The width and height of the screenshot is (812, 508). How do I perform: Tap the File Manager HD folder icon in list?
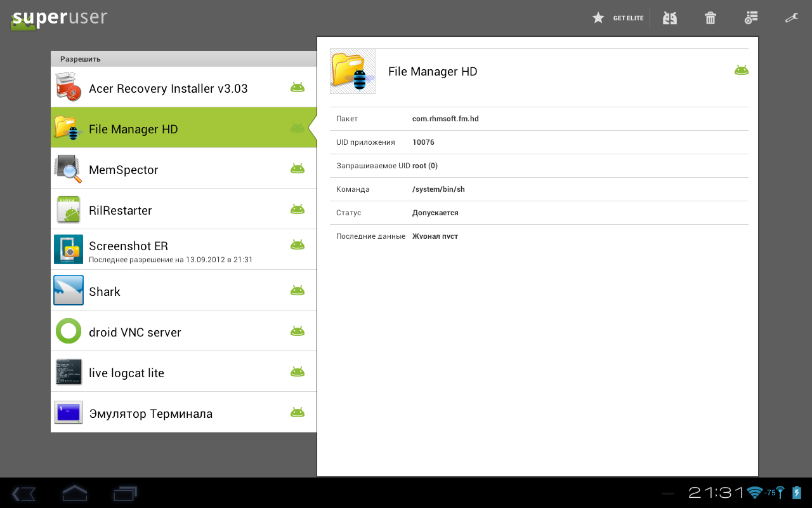(69, 128)
